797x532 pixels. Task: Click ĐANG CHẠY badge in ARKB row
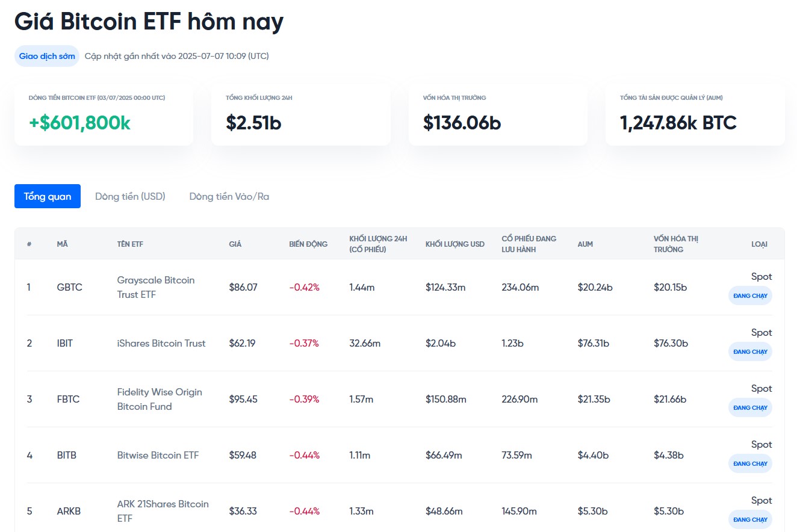(x=750, y=520)
